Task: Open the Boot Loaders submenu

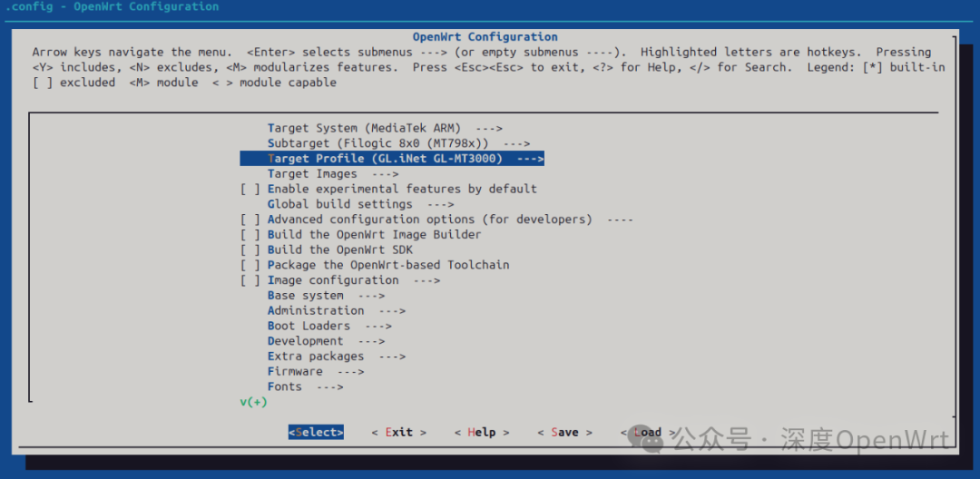Action: (328, 326)
